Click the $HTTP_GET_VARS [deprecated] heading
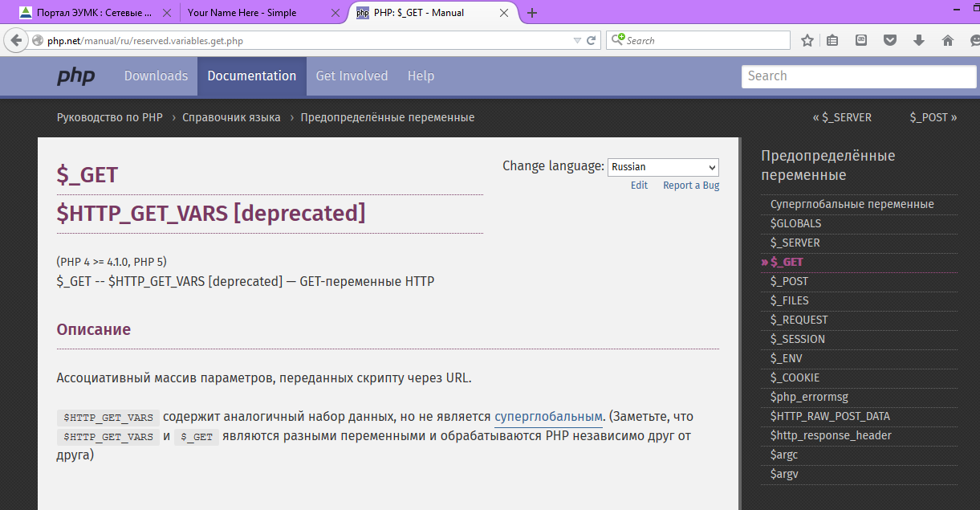This screenshot has width=980, height=510. (211, 214)
